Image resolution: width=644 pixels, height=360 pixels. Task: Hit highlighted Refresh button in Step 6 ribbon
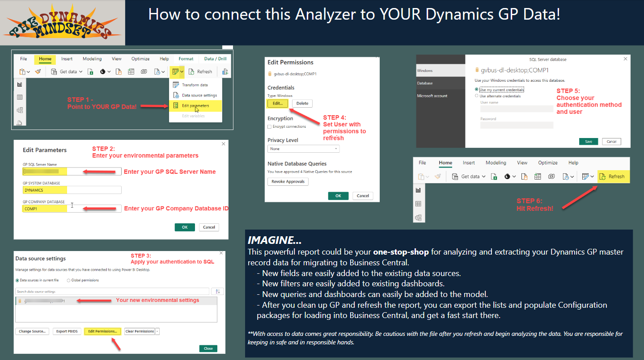(613, 176)
